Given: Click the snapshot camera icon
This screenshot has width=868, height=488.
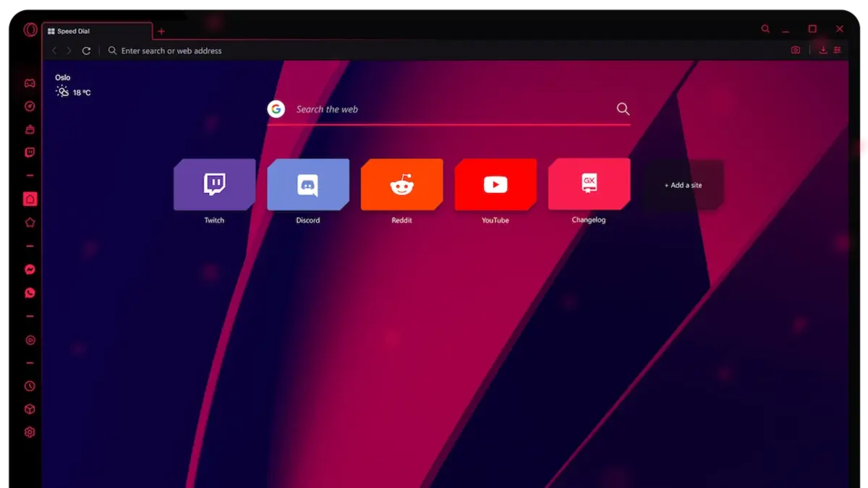Looking at the screenshot, I should (x=796, y=50).
